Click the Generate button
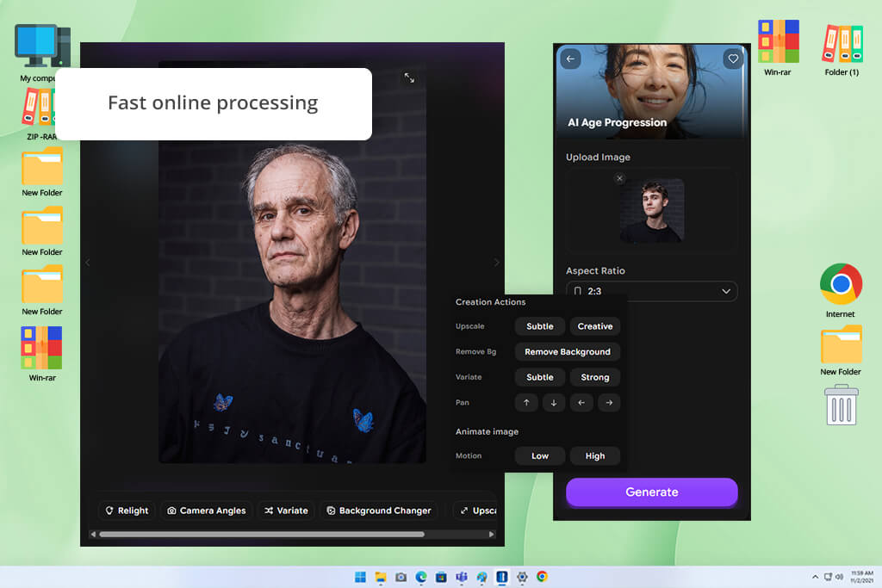Image resolution: width=882 pixels, height=588 pixels. tap(651, 492)
